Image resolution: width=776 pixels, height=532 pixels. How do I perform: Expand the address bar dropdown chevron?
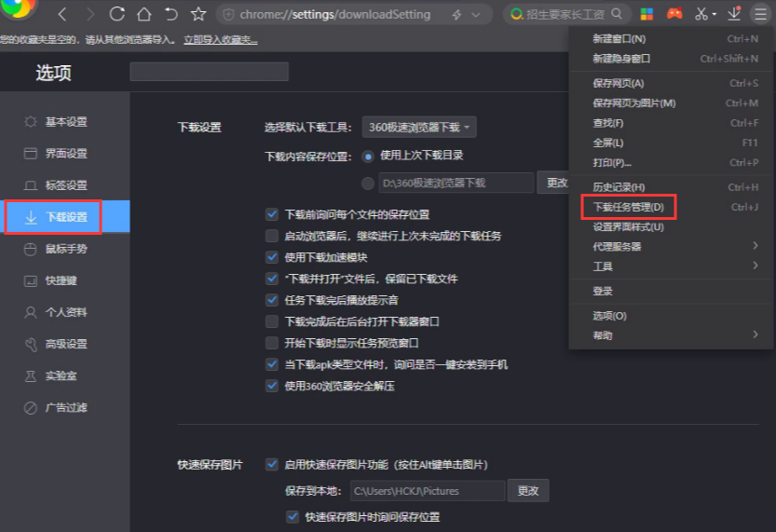click(x=476, y=15)
